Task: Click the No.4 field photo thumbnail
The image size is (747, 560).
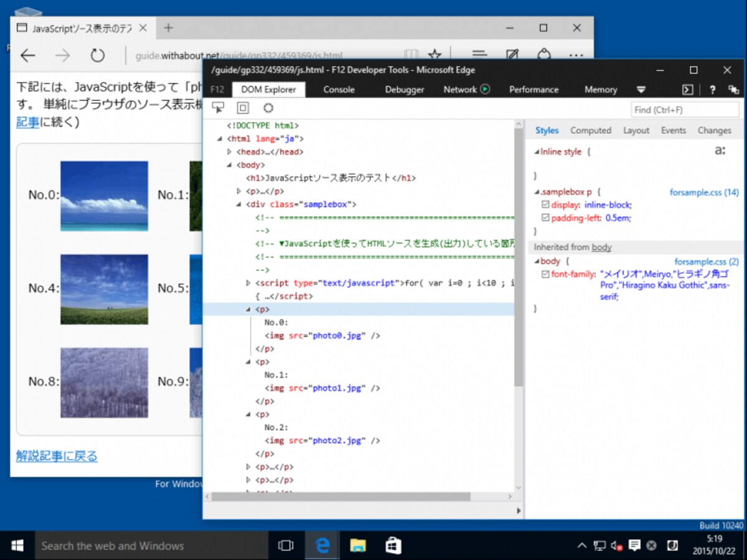Action: [x=104, y=289]
